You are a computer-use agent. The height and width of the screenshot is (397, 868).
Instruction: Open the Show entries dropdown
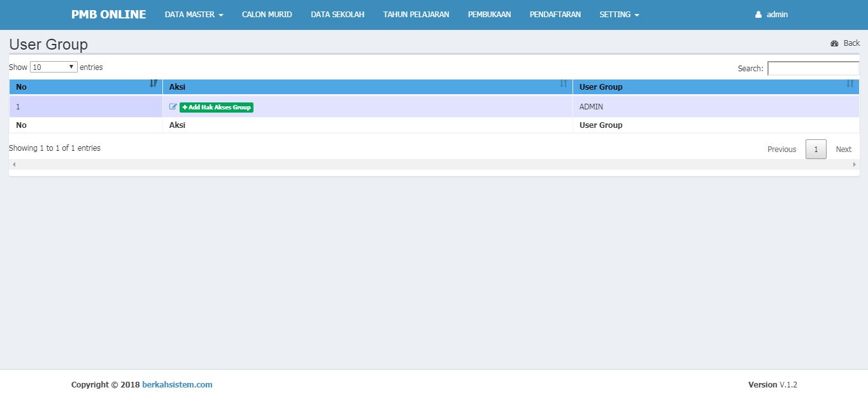point(53,67)
